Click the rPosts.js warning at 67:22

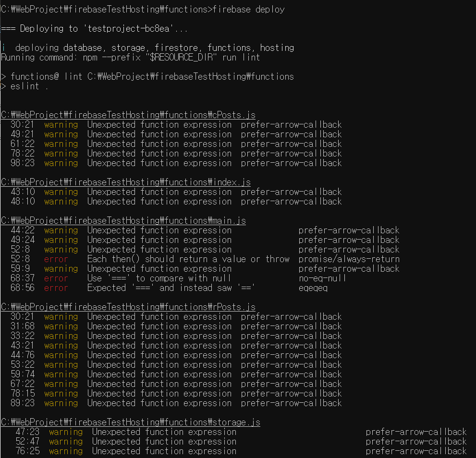(176, 384)
